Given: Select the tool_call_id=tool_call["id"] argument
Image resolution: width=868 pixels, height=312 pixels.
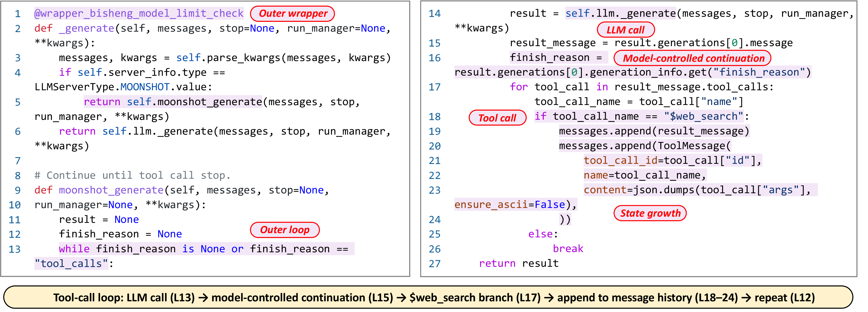Looking at the screenshot, I should 672,160.
